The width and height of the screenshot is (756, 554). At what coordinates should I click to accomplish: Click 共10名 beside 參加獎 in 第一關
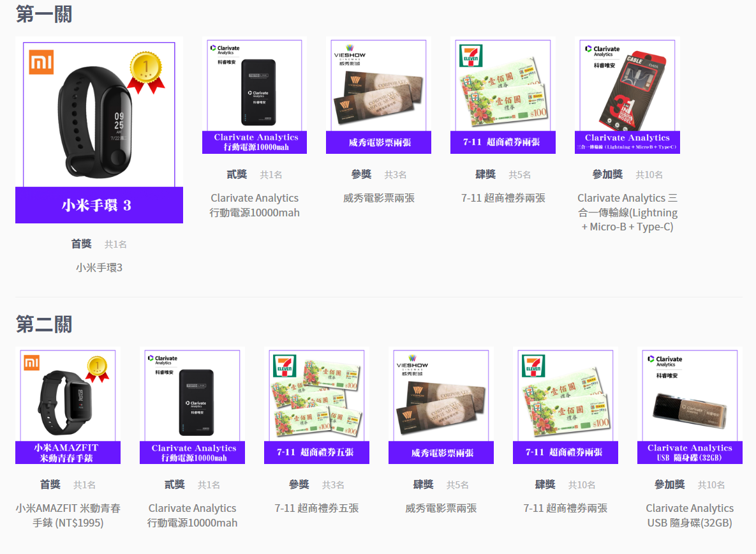click(x=649, y=175)
